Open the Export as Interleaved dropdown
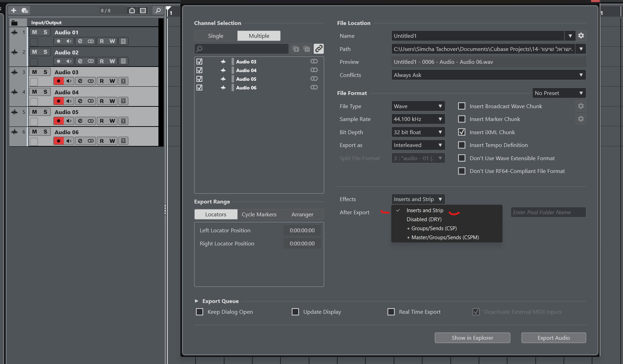The image size is (623, 364). coord(418,145)
